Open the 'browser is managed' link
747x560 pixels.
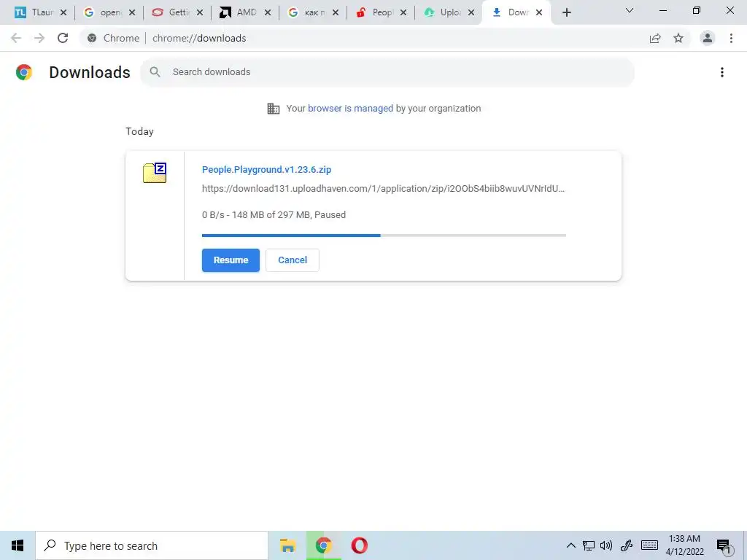(350, 109)
